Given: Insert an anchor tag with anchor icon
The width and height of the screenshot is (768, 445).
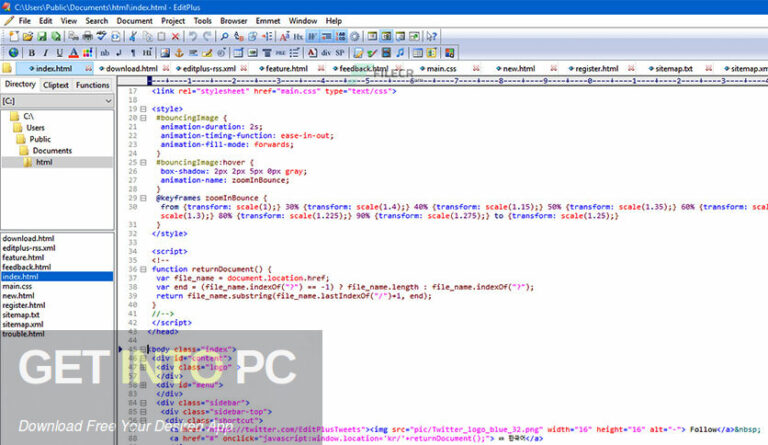Looking at the screenshot, I should click(x=179, y=52).
